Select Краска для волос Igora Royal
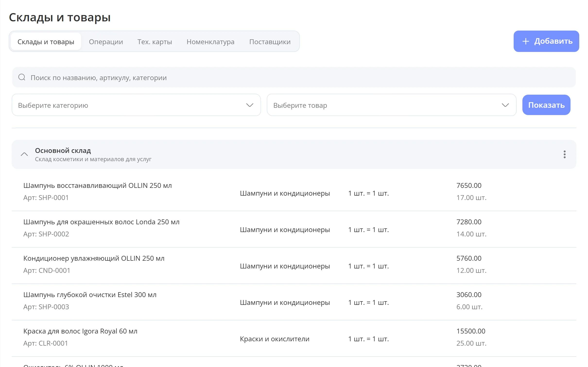Viewport: 588px width, 367px height. click(80, 331)
